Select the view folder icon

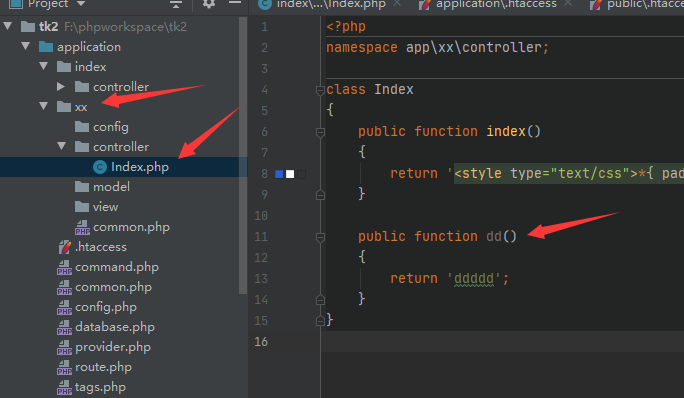[x=82, y=206]
